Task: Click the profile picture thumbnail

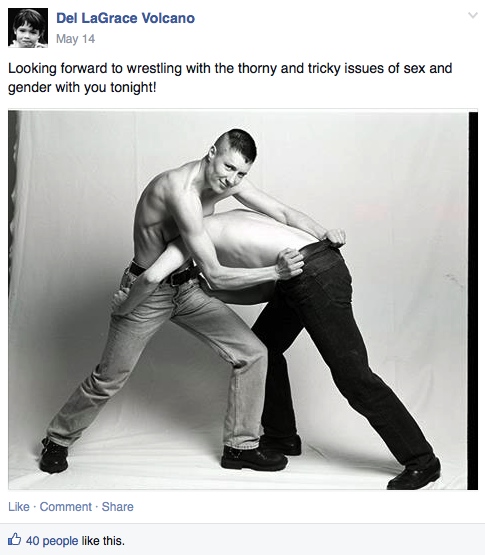Action: [28, 28]
